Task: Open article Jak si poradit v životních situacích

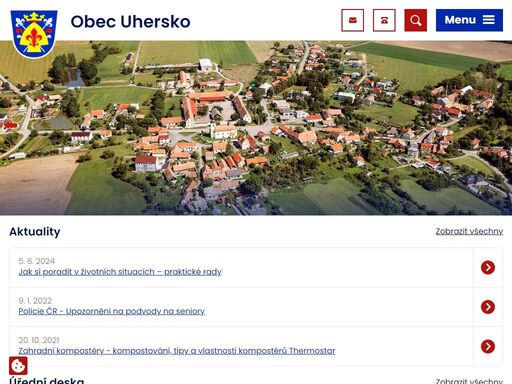Action: pyautogui.click(x=120, y=272)
